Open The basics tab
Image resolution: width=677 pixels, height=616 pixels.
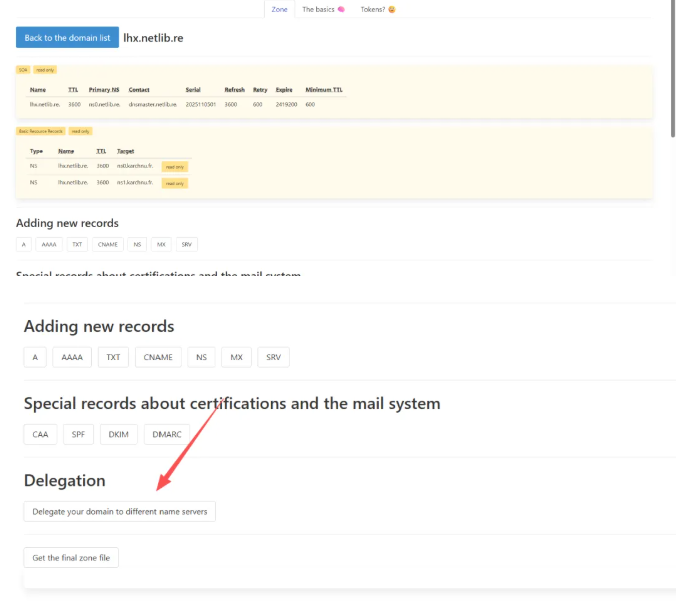(324, 9)
